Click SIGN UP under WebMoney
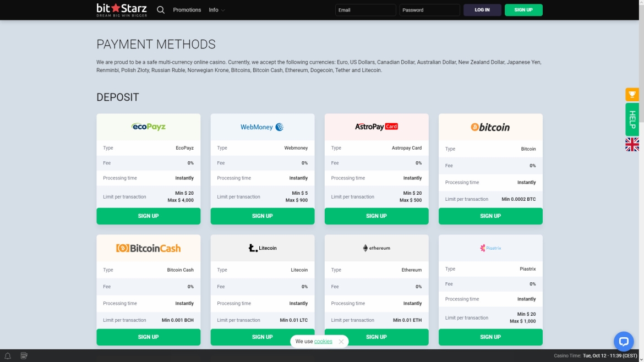 263,216
